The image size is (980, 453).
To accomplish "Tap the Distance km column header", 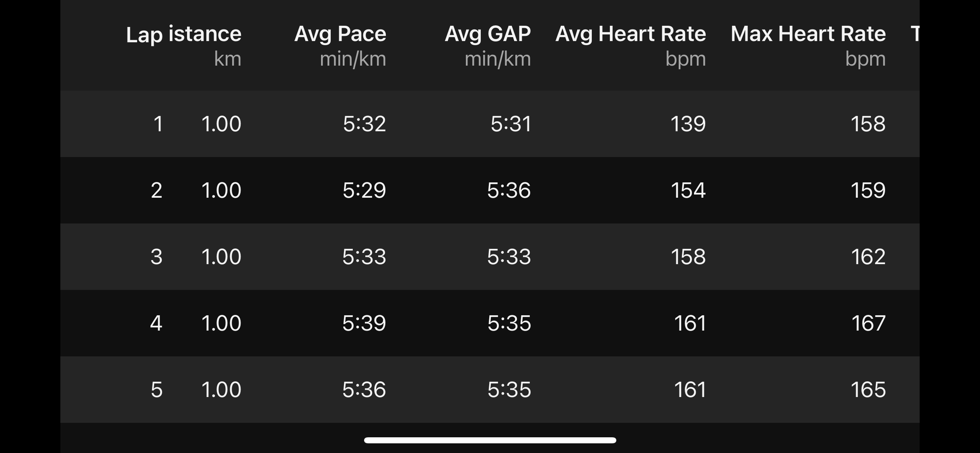I will (x=205, y=46).
